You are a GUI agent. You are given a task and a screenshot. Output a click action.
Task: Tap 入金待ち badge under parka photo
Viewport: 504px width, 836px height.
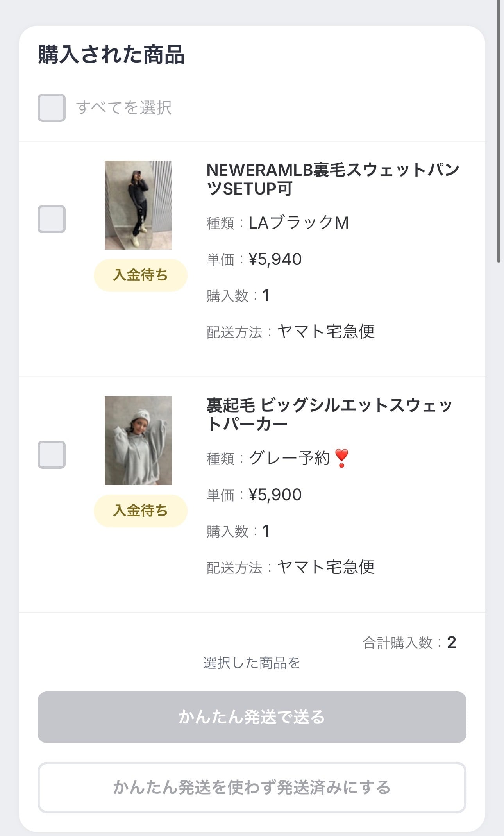[140, 511]
